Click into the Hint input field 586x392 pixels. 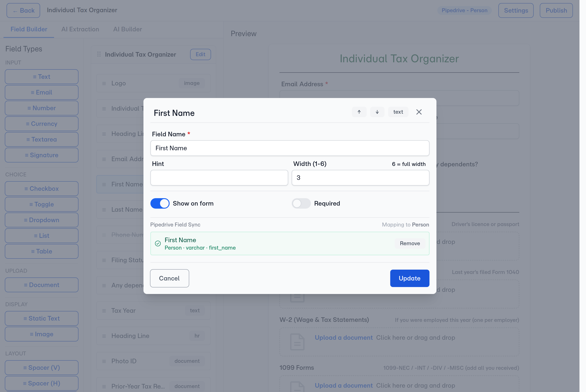[x=219, y=178]
